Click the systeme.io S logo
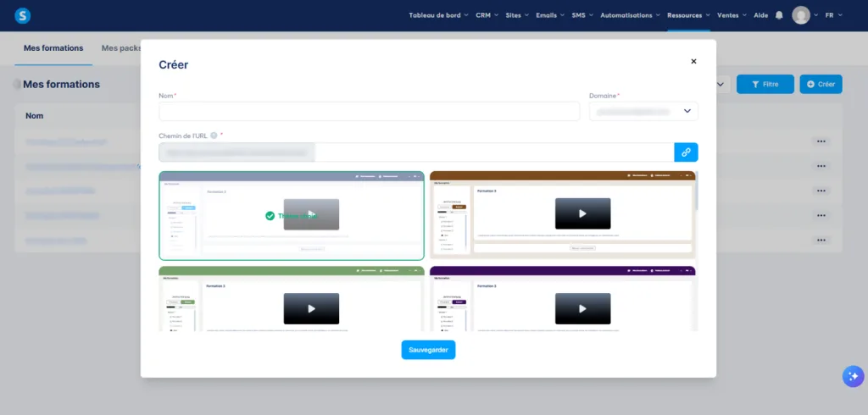The image size is (868, 415). (23, 15)
